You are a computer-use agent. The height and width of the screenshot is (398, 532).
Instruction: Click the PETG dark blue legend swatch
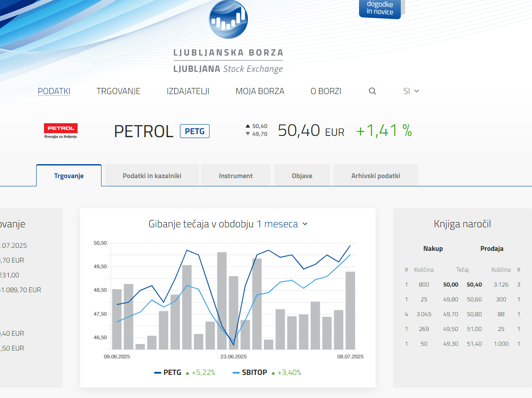click(158, 373)
